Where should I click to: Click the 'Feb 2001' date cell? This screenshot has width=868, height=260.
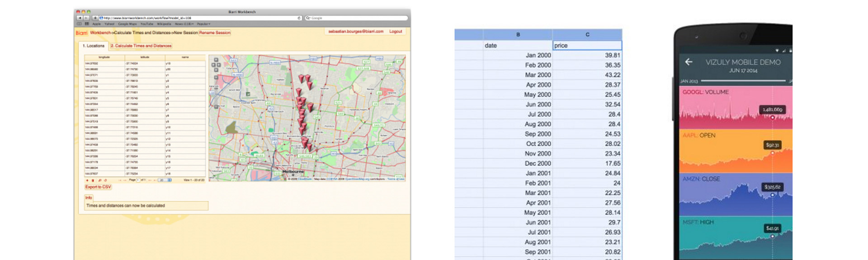(x=518, y=183)
